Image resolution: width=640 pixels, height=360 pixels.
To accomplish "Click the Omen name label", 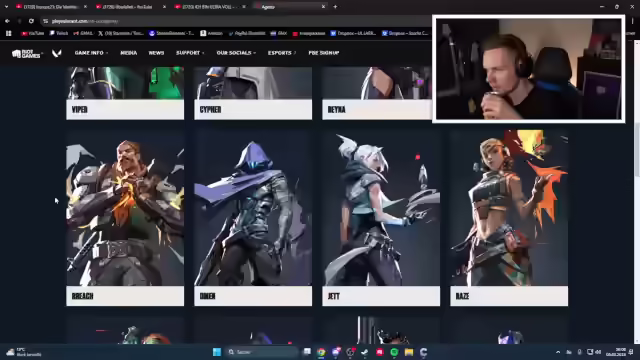I will pyautogui.click(x=207, y=296).
